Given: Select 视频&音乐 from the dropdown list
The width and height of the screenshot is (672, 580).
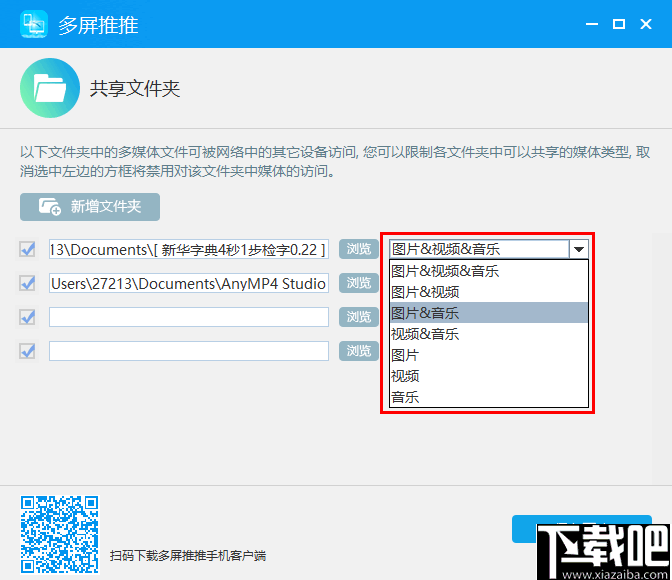Looking at the screenshot, I should click(x=489, y=334).
